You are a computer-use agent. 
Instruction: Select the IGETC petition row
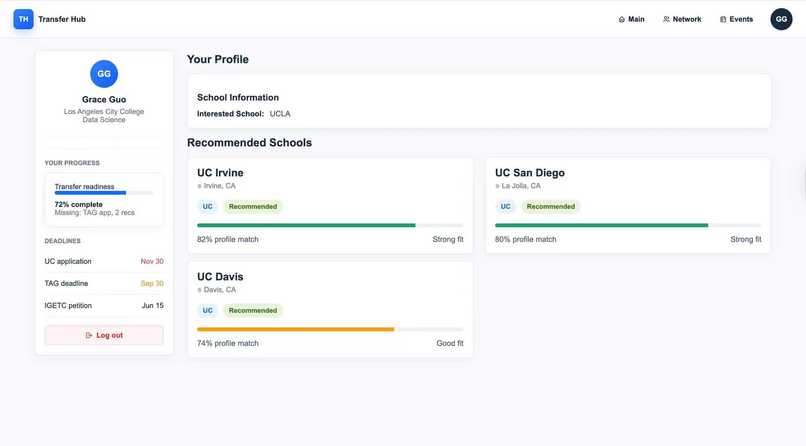pyautogui.click(x=104, y=305)
